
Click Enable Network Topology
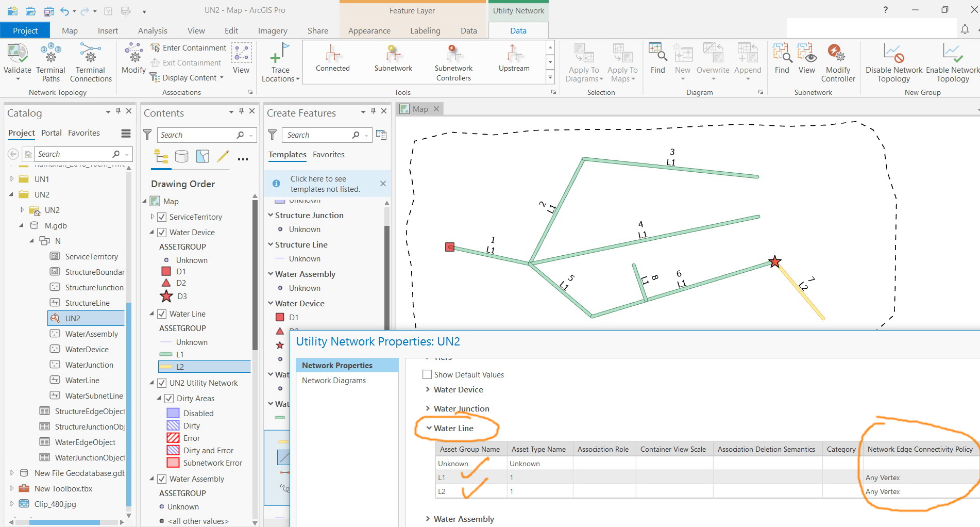click(x=953, y=62)
